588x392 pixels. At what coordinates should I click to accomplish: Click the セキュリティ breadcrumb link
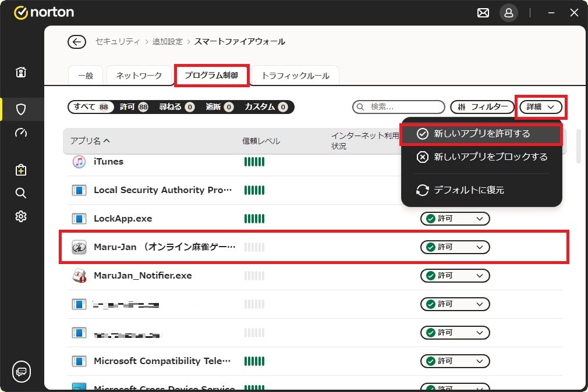[118, 42]
